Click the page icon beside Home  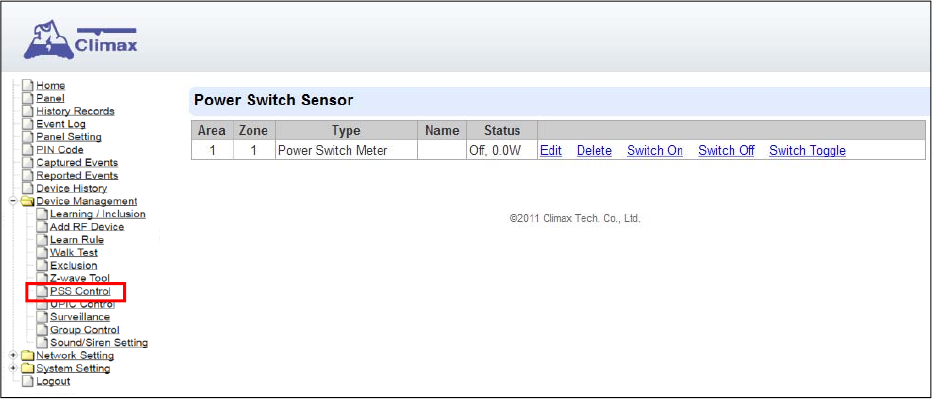[x=28, y=86]
